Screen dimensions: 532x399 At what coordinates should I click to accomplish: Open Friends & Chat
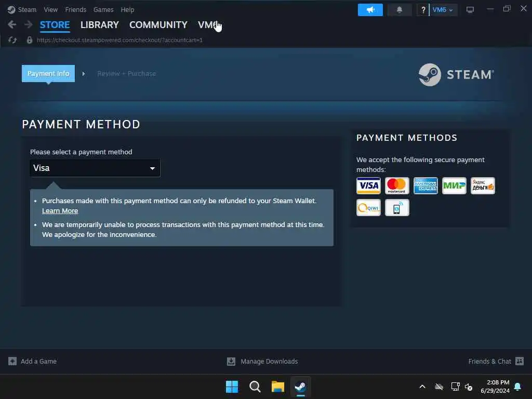point(489,362)
